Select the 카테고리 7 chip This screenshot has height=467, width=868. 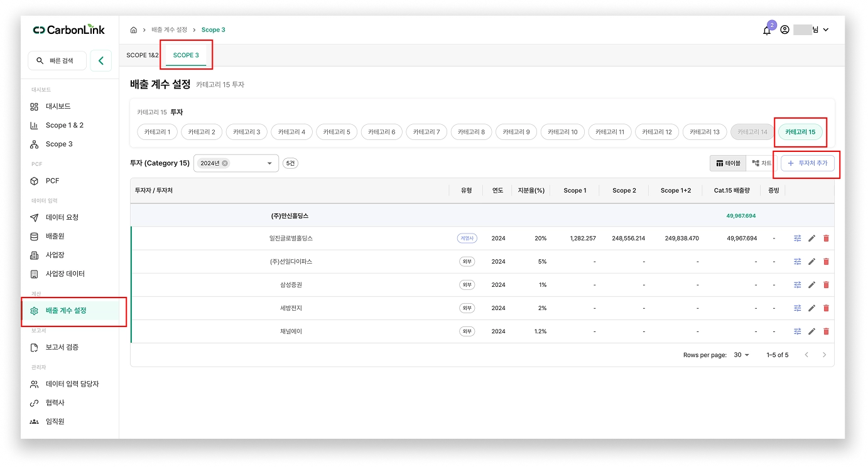(x=426, y=132)
